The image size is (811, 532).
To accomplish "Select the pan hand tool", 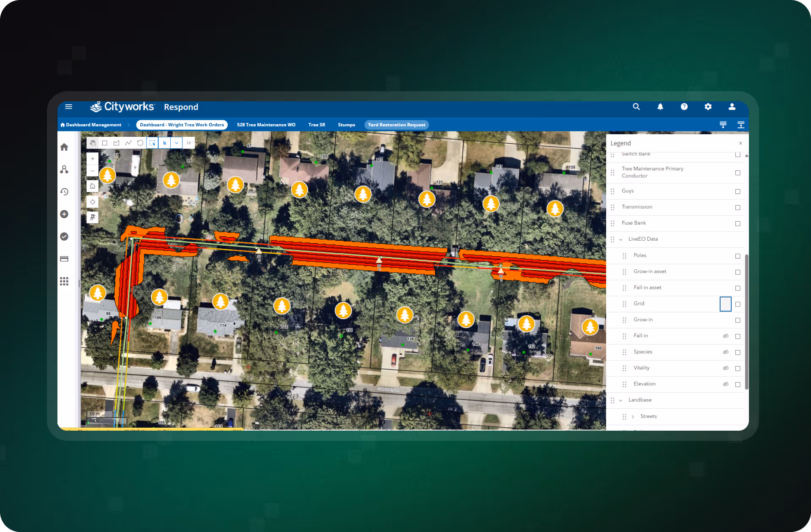I will coord(93,143).
